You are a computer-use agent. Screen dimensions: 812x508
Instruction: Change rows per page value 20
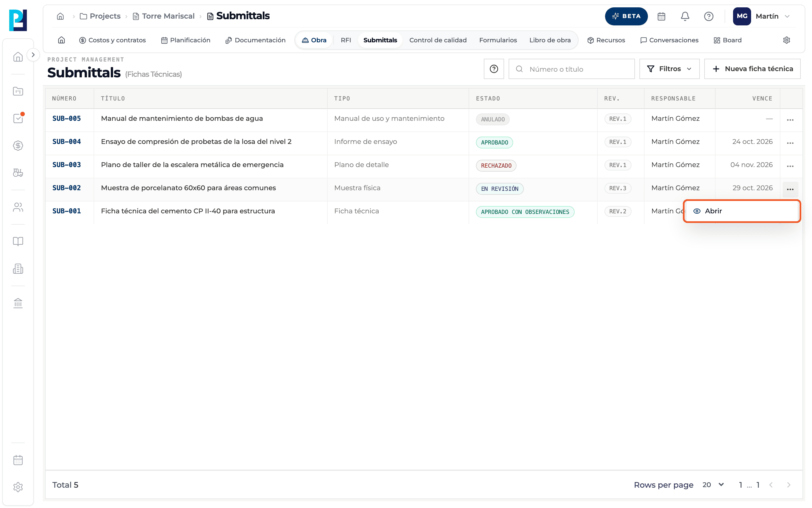pos(713,485)
